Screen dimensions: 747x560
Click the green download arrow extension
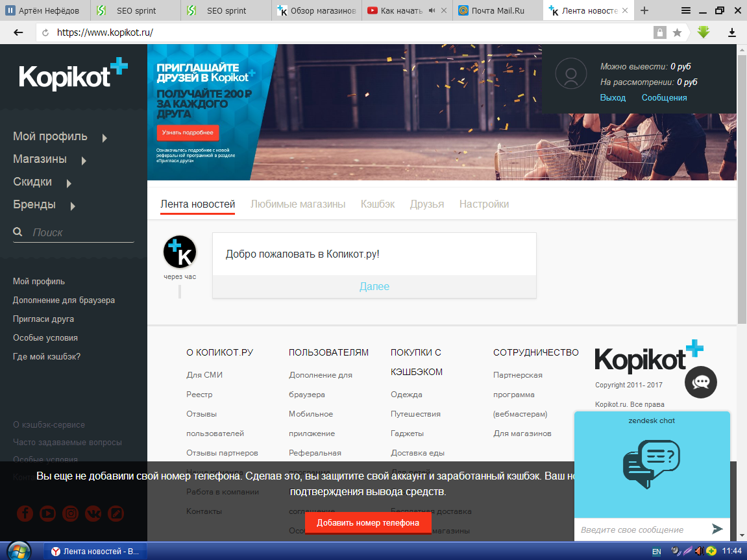point(704,32)
